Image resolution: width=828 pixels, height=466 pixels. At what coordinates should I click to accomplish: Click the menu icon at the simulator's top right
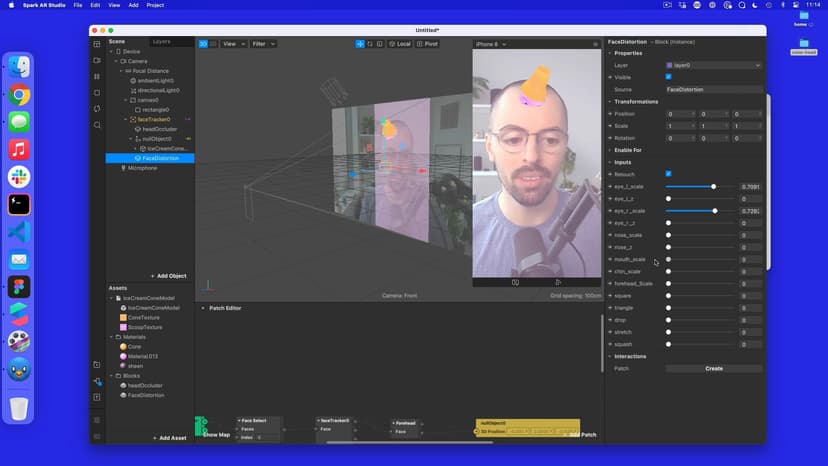coord(595,44)
